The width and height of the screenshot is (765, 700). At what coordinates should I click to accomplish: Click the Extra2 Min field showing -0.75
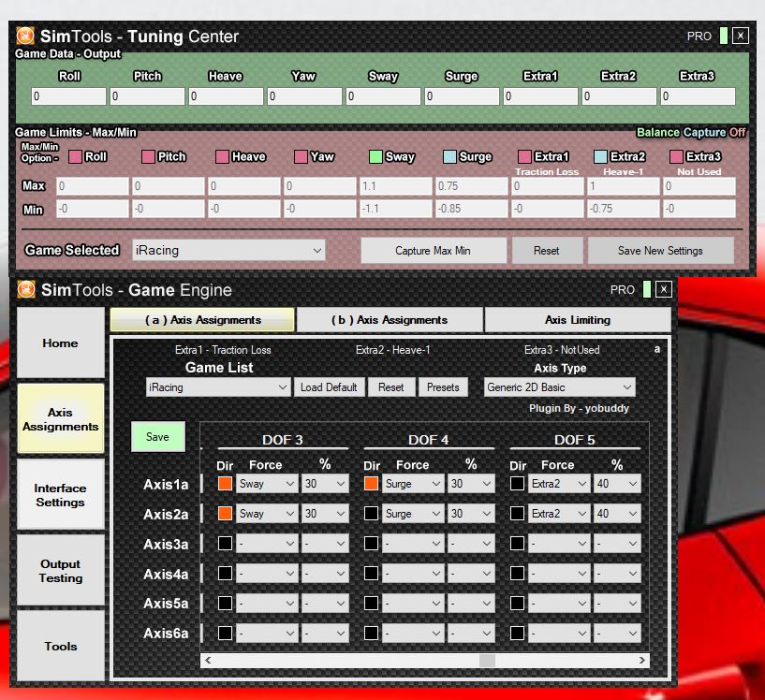(x=623, y=209)
